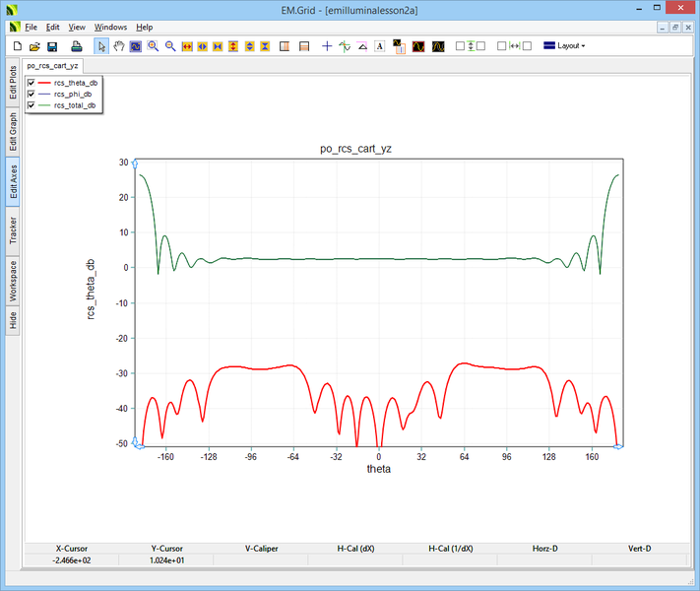Click the zoom in magnifier icon
Screen dimensions: 700x591
click(154, 46)
